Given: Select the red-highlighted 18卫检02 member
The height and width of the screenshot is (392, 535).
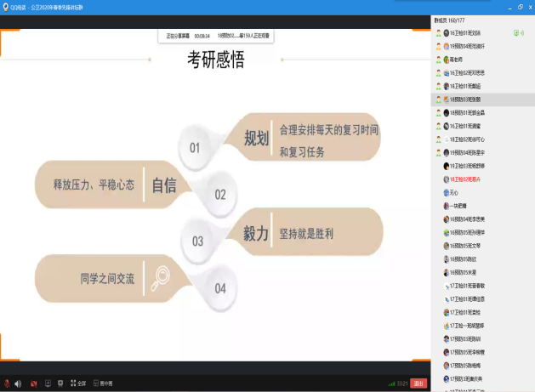Looking at the screenshot, I should point(483,179).
